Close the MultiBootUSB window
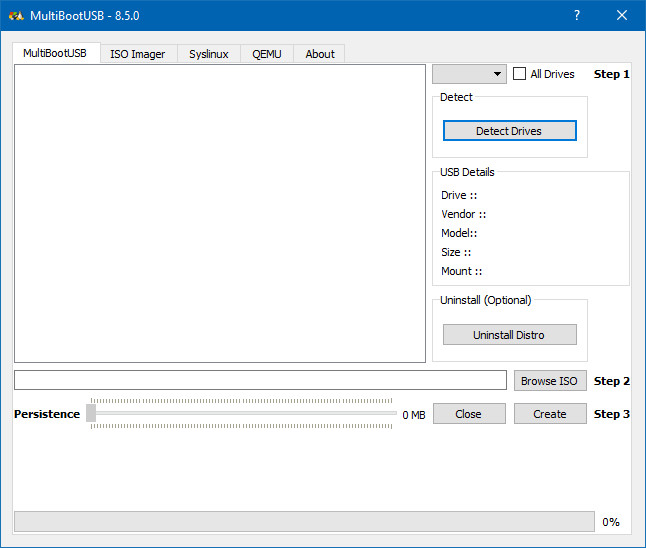Image resolution: width=646 pixels, height=548 pixels. (x=622, y=15)
